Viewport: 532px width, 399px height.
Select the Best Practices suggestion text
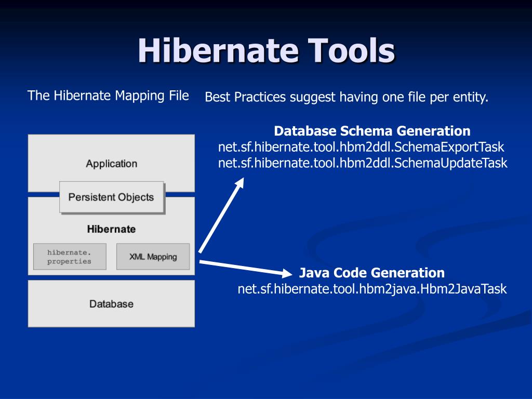point(347,97)
